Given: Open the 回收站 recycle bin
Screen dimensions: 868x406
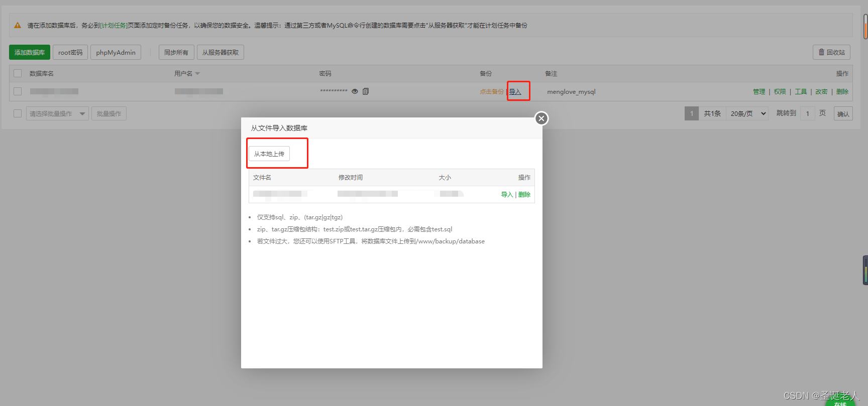Looking at the screenshot, I should pyautogui.click(x=831, y=52).
